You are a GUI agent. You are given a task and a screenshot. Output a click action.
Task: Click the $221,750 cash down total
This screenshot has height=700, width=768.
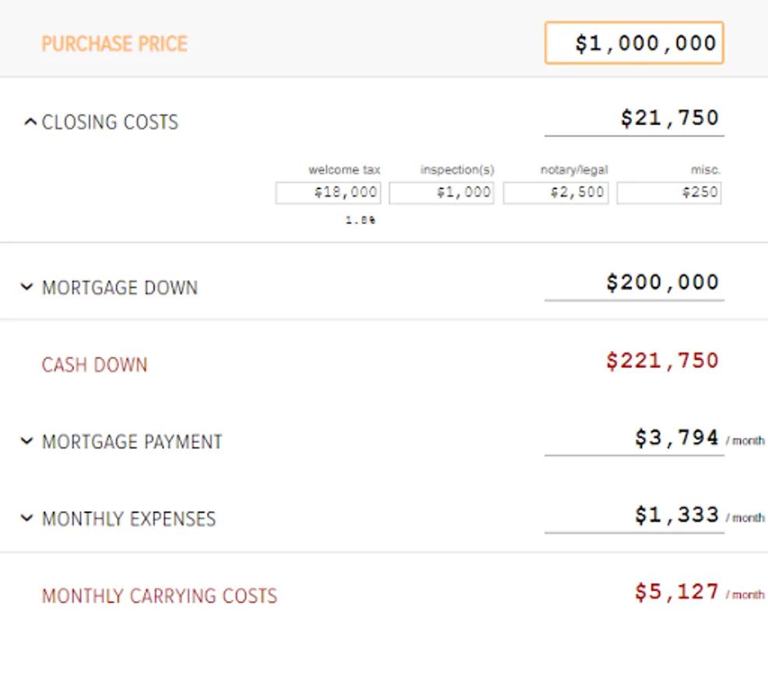tap(662, 361)
